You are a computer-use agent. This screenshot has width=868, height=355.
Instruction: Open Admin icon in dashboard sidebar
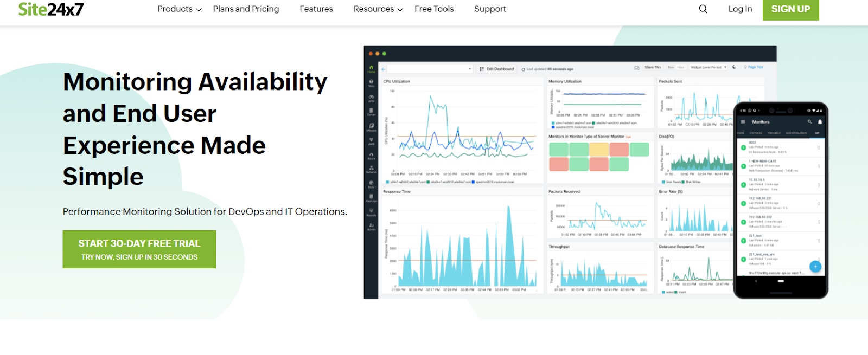371,227
